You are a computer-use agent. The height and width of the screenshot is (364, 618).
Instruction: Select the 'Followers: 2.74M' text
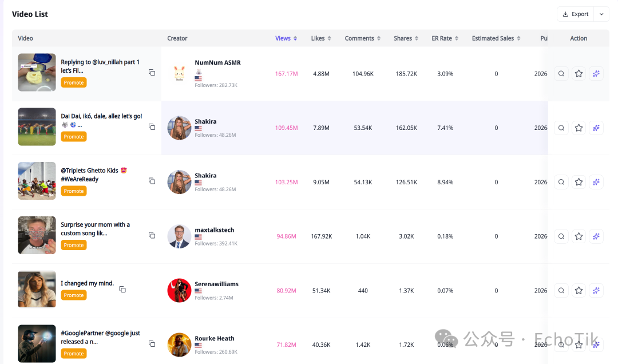coord(214,298)
